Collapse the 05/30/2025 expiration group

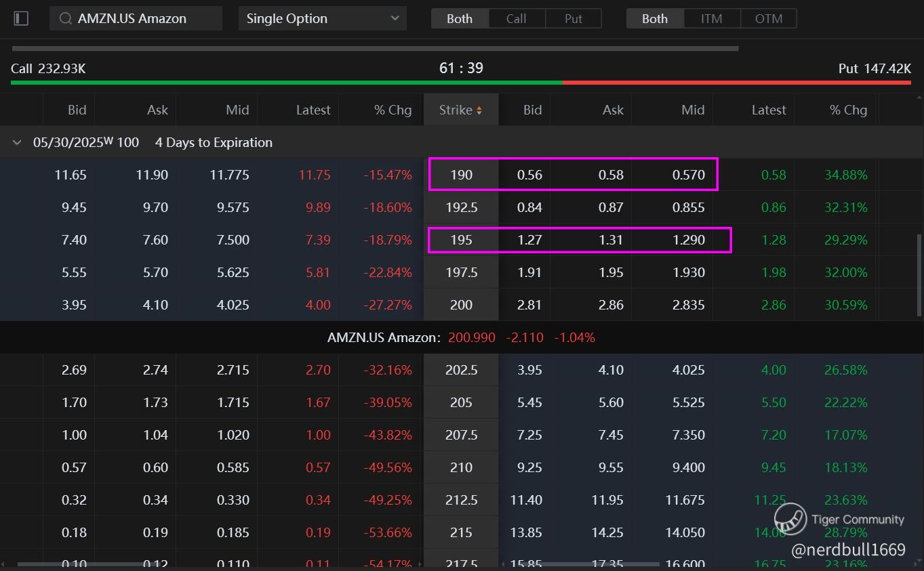pyautogui.click(x=17, y=143)
